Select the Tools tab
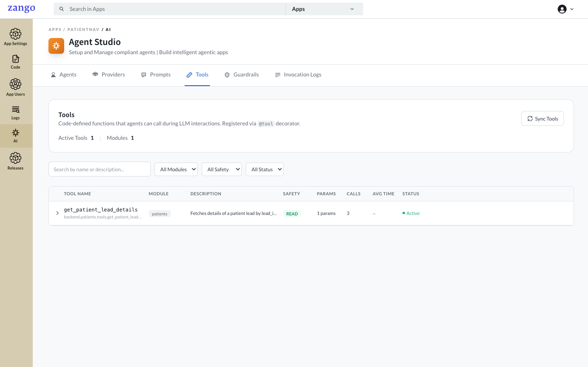Viewport: 588px width, 367px height. click(x=197, y=75)
